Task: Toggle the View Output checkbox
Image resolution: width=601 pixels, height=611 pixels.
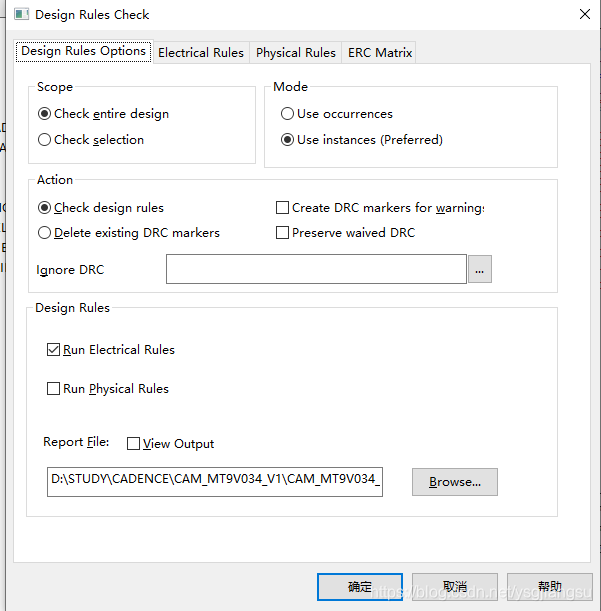Action: (x=134, y=444)
